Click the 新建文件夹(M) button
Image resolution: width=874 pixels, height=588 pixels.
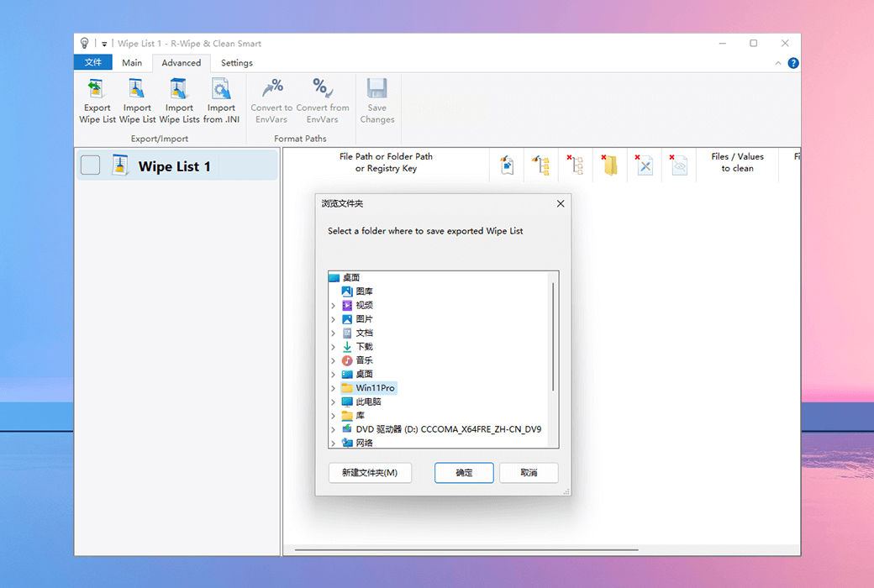tap(370, 473)
